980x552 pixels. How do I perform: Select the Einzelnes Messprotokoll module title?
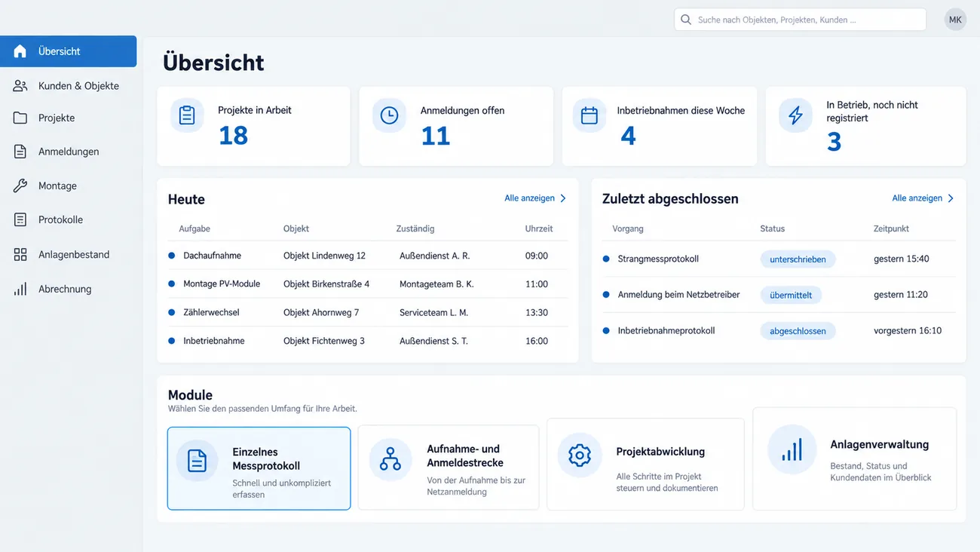pos(266,458)
